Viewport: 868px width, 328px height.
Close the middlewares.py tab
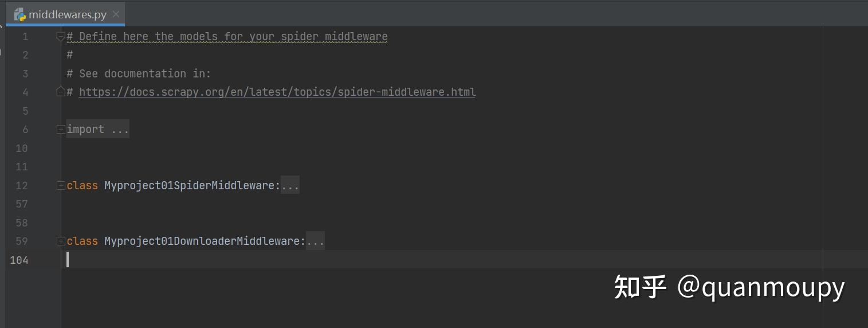pyautogui.click(x=116, y=14)
